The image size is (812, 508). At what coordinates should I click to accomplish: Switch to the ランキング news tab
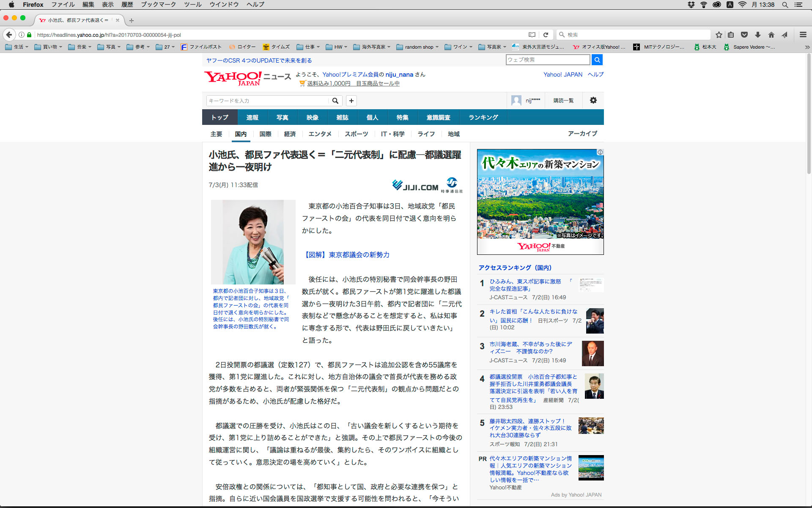[x=483, y=117]
